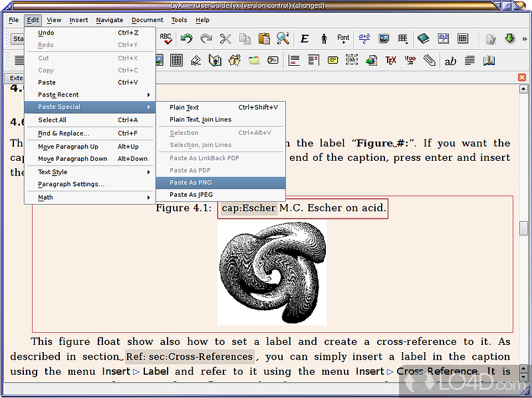
Task: Toggle the math toolbar icon
Action: (x=443, y=39)
